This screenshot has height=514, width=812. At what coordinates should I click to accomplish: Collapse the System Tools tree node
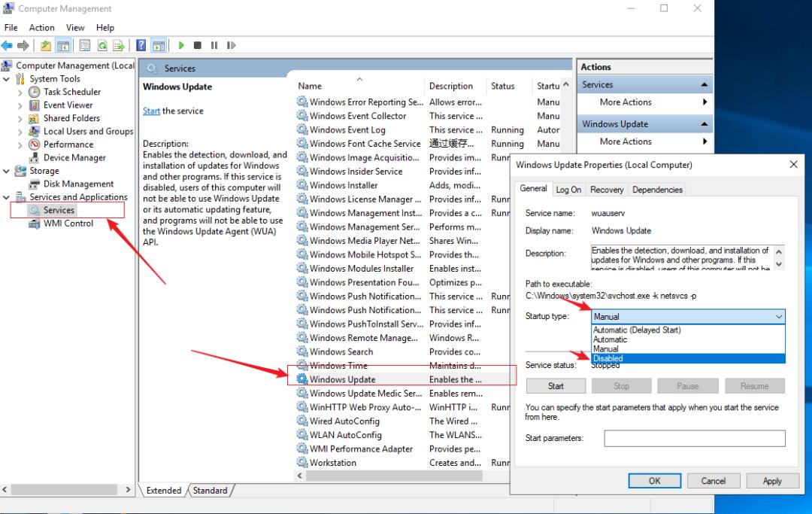tap(7, 79)
